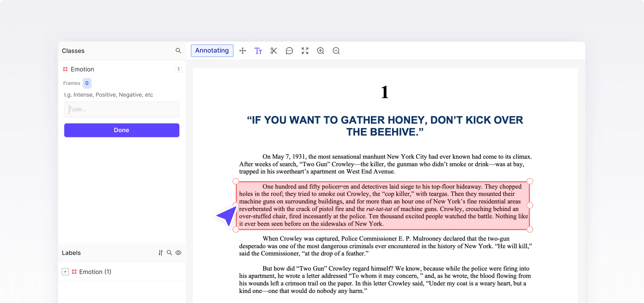Click the Type... input field
644x303 pixels.
121,109
